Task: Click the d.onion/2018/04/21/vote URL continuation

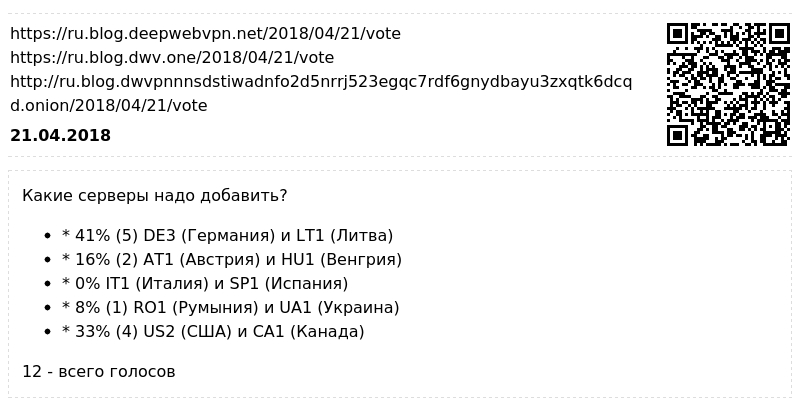Action: (x=109, y=106)
